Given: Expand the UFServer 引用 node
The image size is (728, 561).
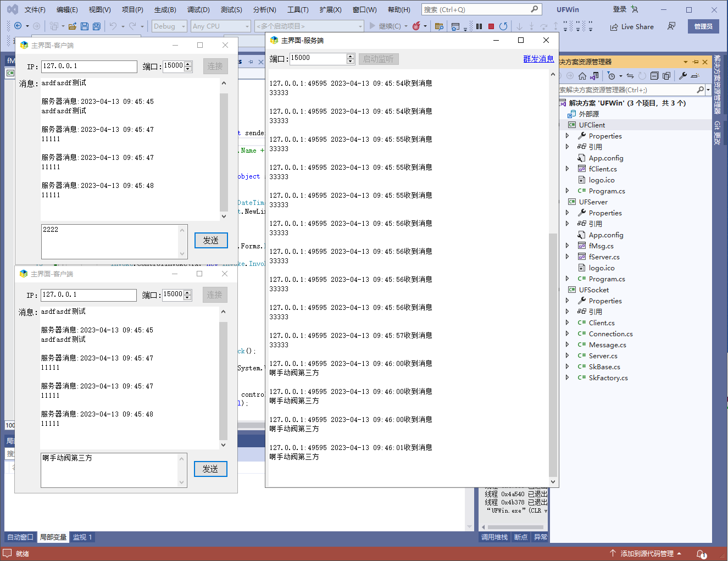Looking at the screenshot, I should pyautogui.click(x=568, y=224).
